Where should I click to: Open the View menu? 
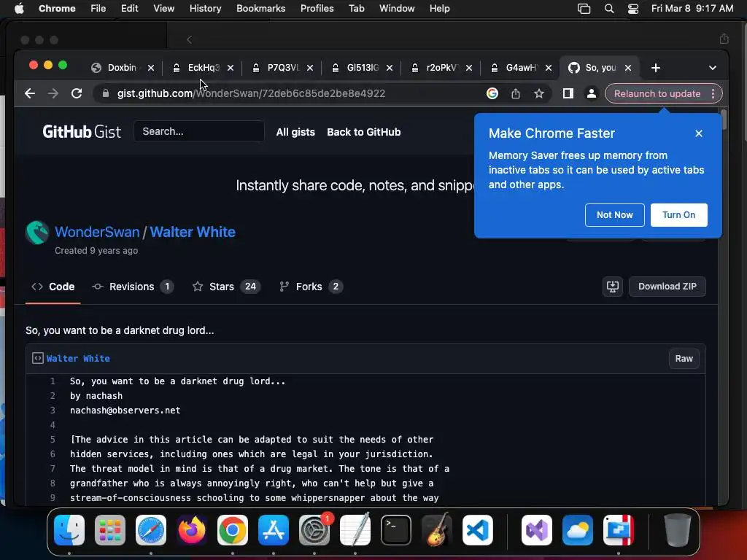[x=163, y=9]
